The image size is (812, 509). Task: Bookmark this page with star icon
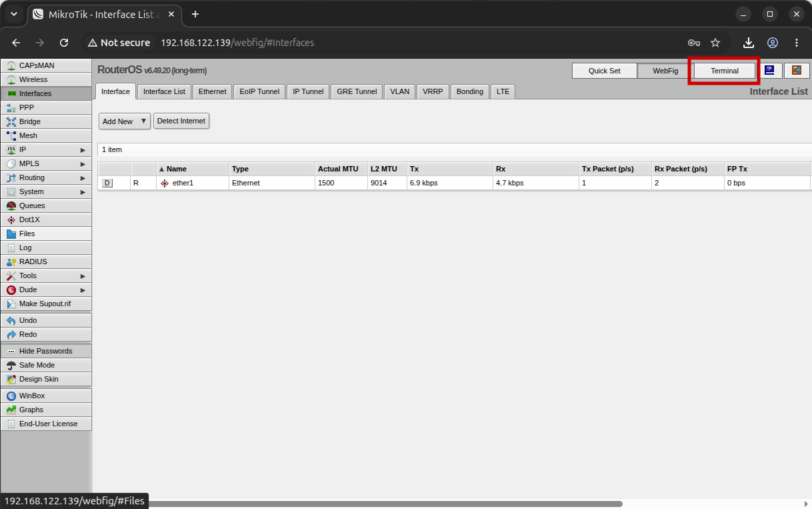tap(715, 43)
